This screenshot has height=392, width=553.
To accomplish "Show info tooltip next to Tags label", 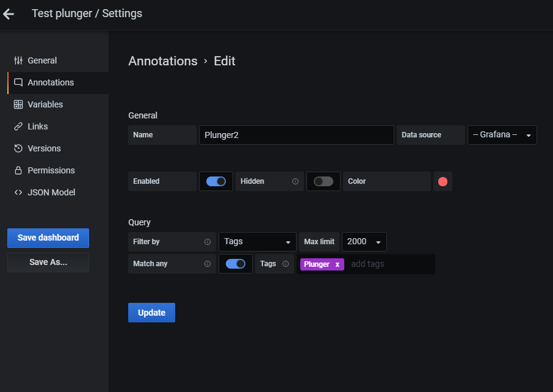I will (286, 264).
